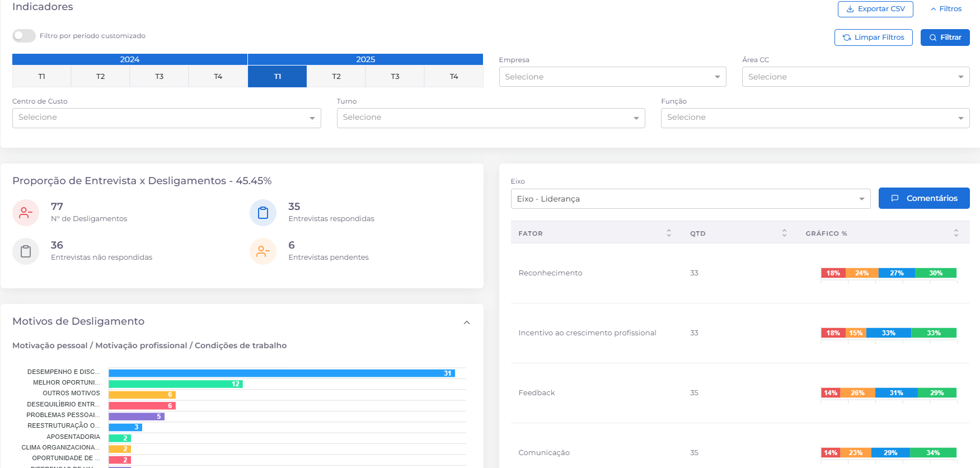Click the Limpar Filtros button
980x468 pixels.
tap(874, 38)
